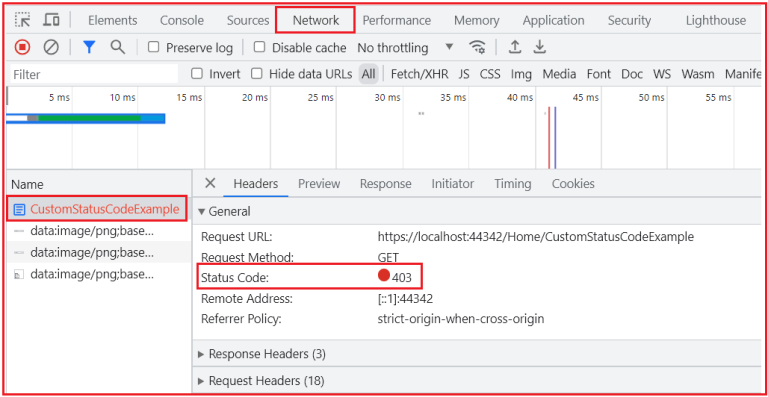
Task: Select the Fetch/XHR filter type
Action: pyautogui.click(x=419, y=74)
